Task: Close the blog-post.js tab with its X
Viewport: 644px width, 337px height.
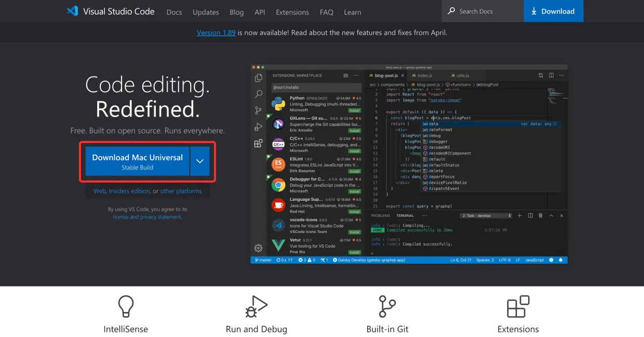Action: 403,76
